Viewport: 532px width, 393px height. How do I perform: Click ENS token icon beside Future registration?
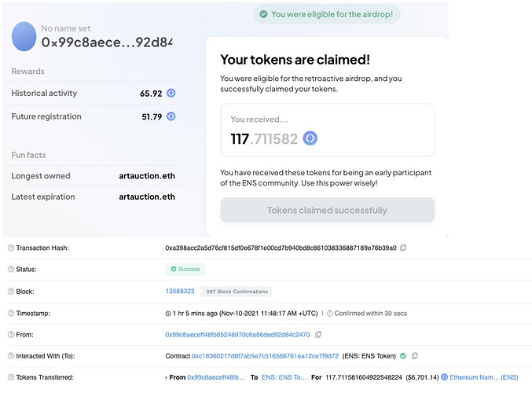171,116
